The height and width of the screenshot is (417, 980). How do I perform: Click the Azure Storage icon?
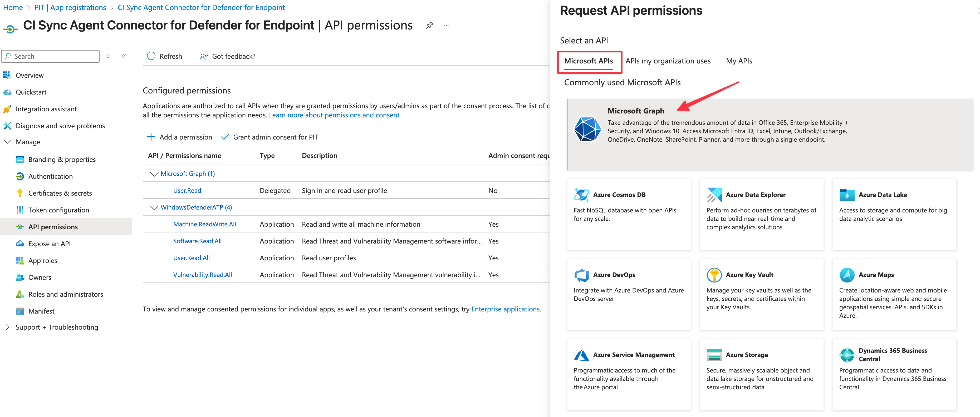coord(714,355)
